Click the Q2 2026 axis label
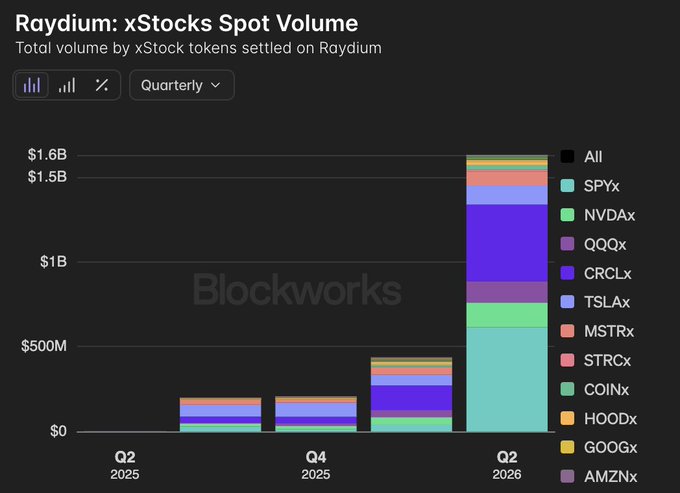This screenshot has height=493, width=680. (507, 465)
